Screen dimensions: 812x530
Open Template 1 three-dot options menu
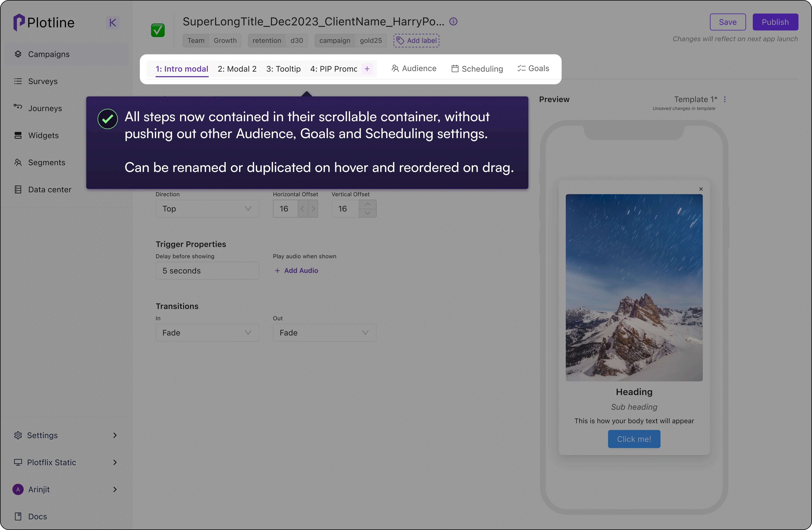point(725,99)
